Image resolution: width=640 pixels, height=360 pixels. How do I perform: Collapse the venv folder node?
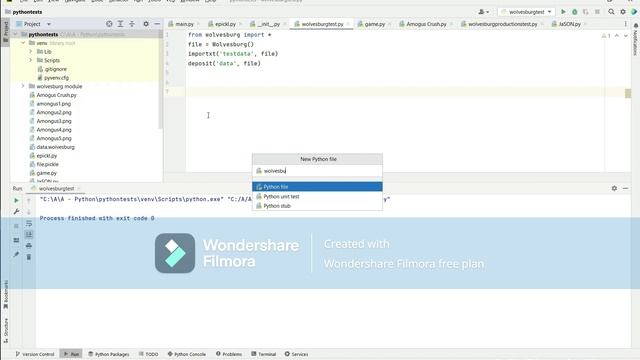(x=23, y=43)
